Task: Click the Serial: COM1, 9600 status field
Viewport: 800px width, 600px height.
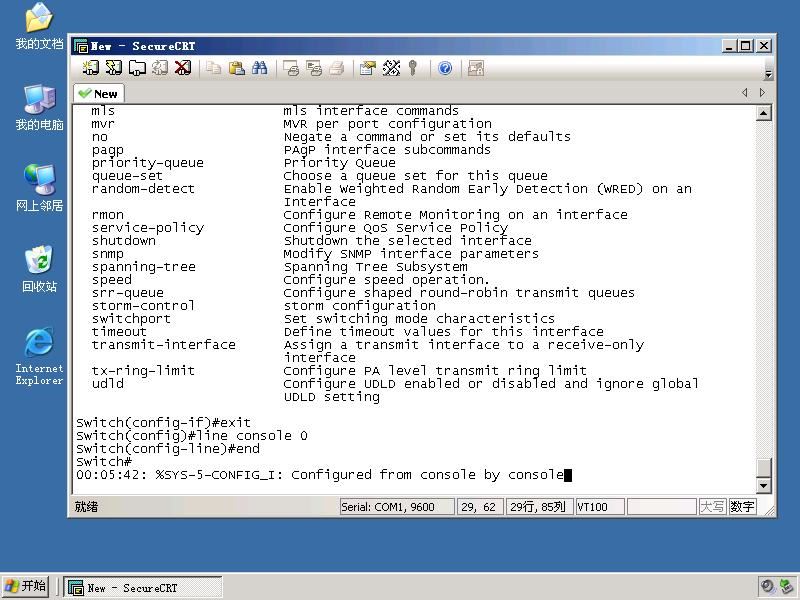Action: pyautogui.click(x=396, y=507)
